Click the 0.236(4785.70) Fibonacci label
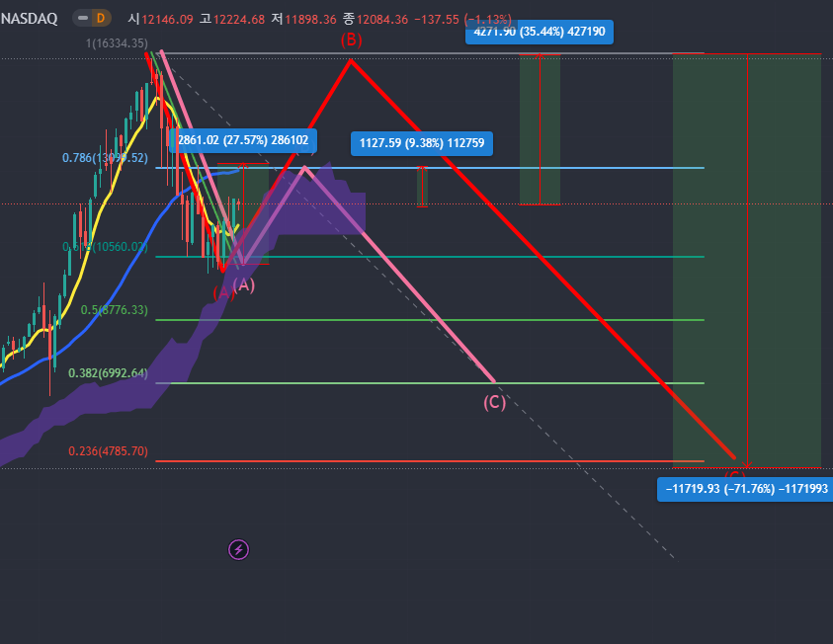 coord(109,451)
